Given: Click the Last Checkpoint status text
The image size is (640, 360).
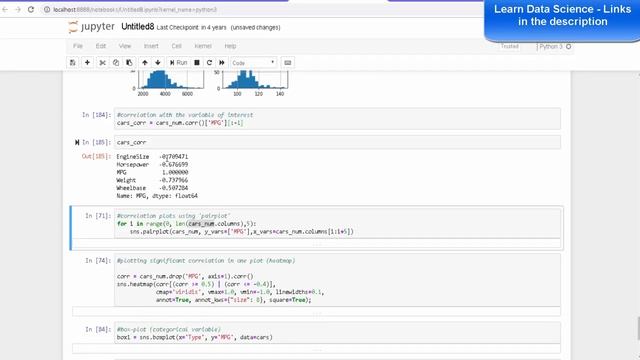Looking at the screenshot, I should (191, 27).
